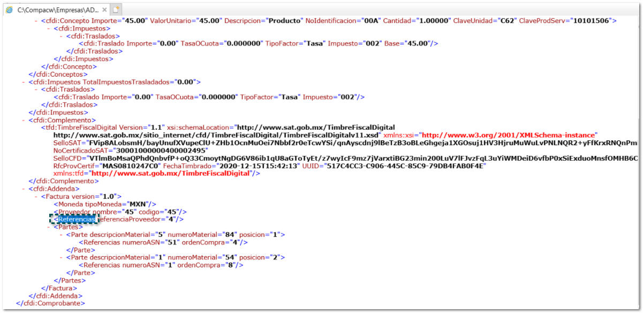Click the closing Partes tag
The height and width of the screenshot is (314, 644).
70,281
